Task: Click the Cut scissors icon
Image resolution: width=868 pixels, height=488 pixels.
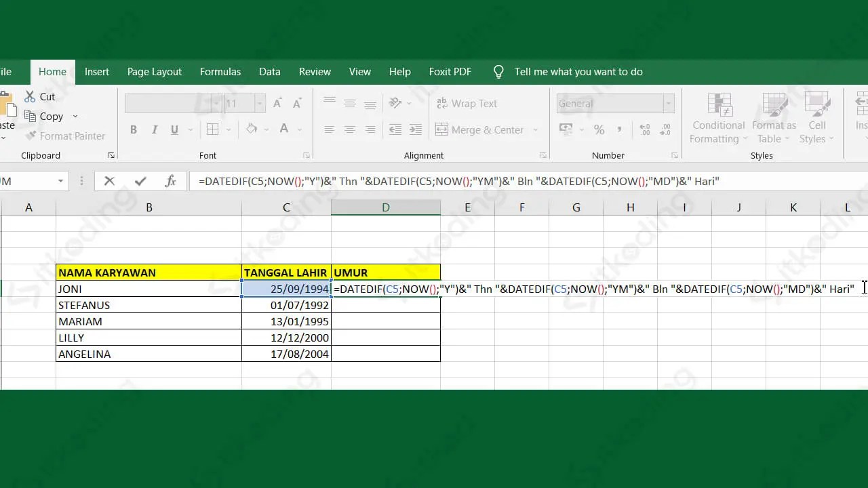Action: [30, 96]
